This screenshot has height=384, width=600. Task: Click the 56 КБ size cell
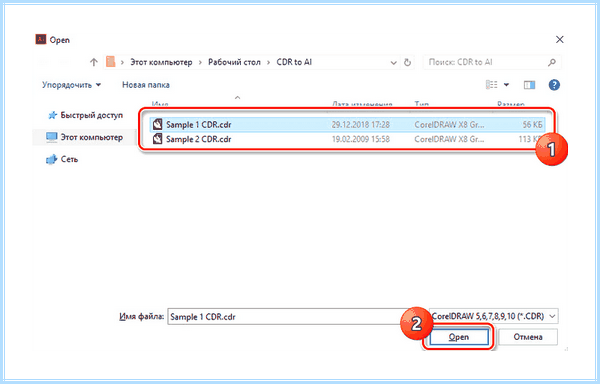(x=532, y=124)
